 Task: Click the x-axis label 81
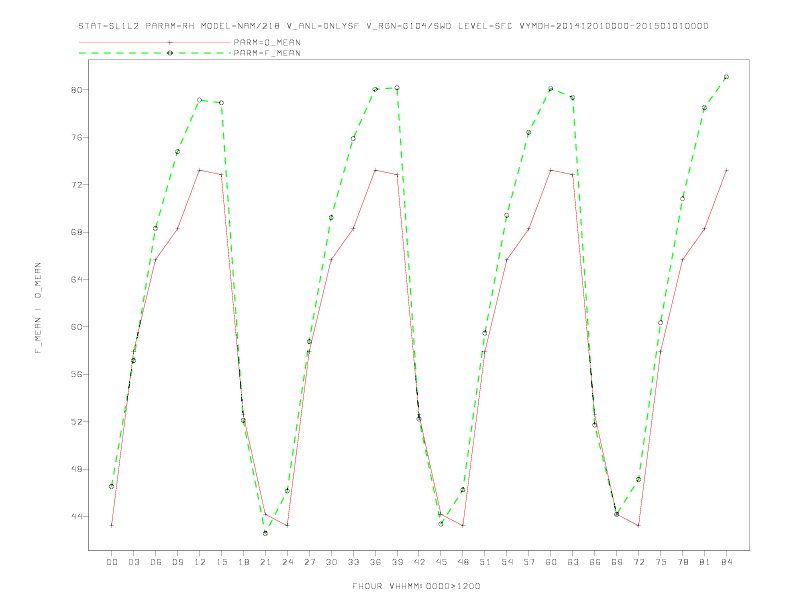click(x=705, y=562)
